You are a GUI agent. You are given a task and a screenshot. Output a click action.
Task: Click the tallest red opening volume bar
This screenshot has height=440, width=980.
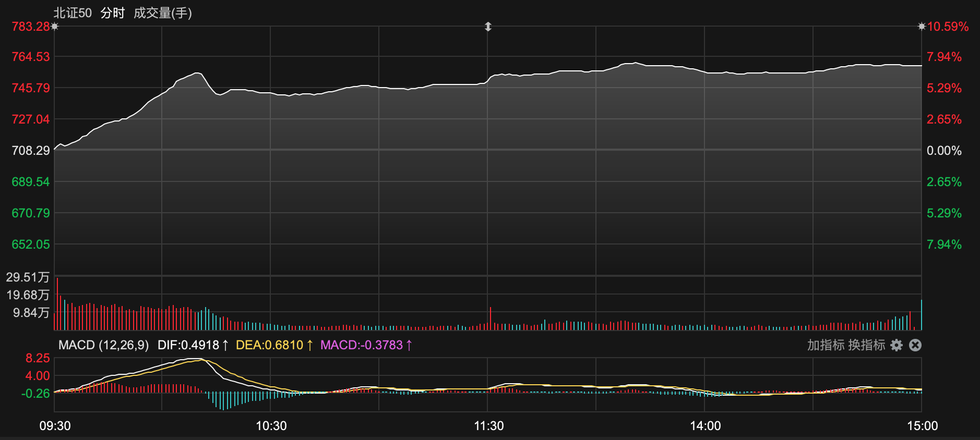(57, 305)
